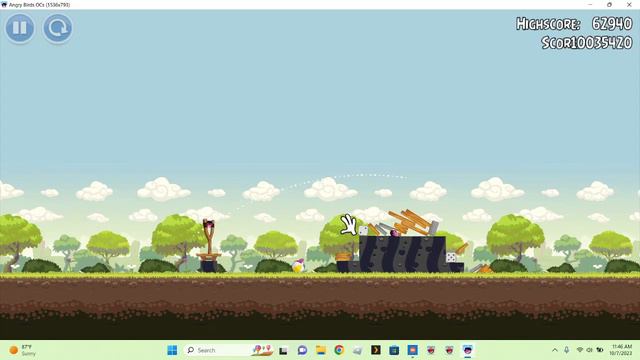
Task: Open File Explorer from the taskbar
Action: [x=321, y=350]
